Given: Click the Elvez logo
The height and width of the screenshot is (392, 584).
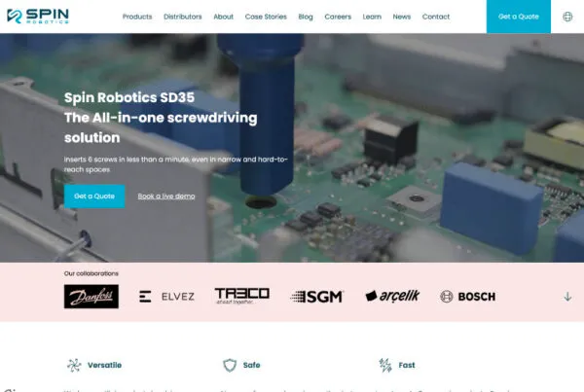Looking at the screenshot, I should 166,297.
